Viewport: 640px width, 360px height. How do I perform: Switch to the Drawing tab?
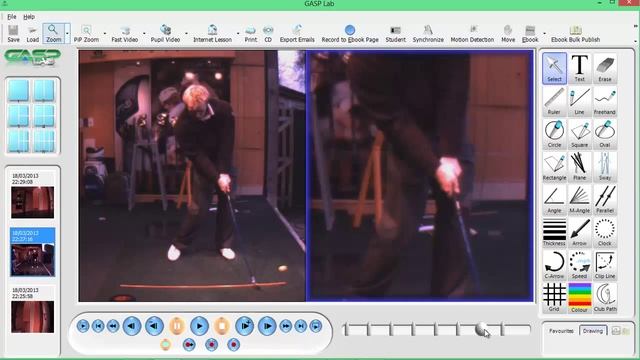(593, 331)
